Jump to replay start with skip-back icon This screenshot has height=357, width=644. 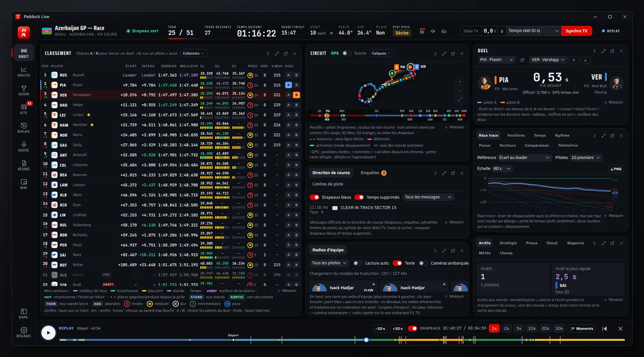[605, 328]
